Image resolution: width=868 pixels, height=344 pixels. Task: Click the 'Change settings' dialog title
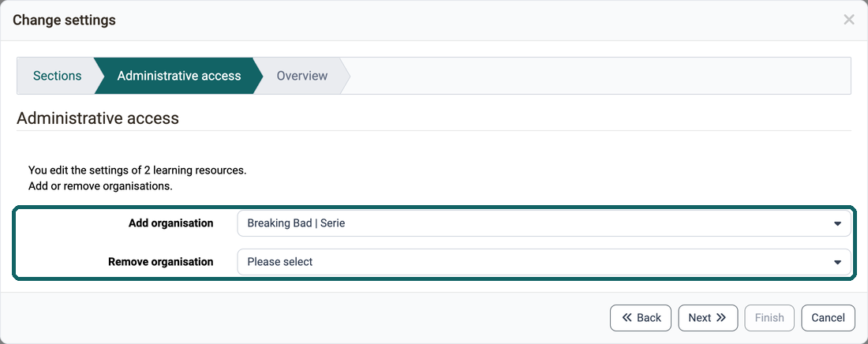click(64, 21)
